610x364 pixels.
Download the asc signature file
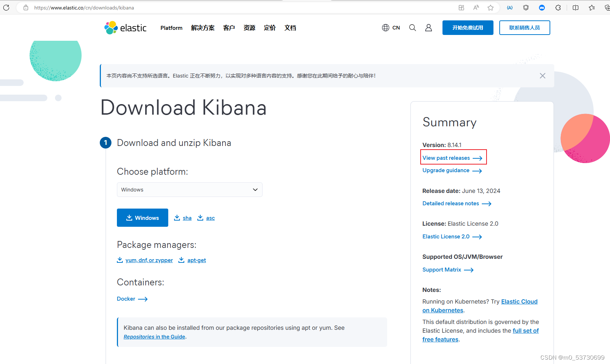click(210, 218)
